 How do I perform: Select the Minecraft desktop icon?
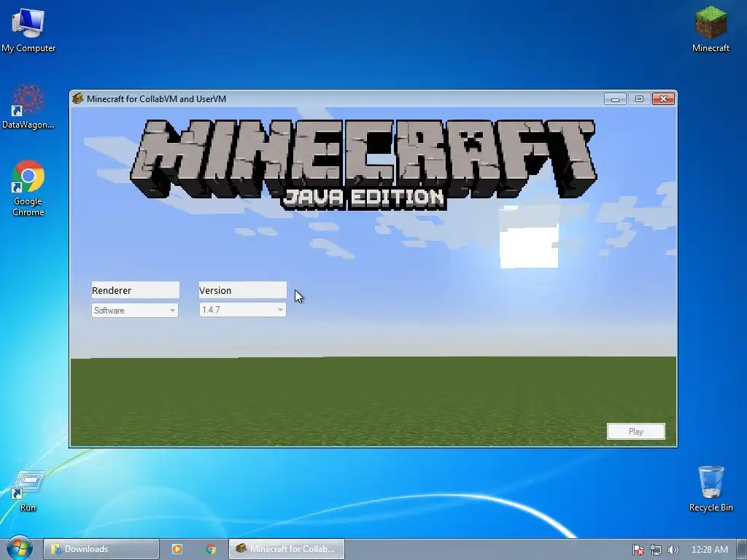click(x=711, y=28)
